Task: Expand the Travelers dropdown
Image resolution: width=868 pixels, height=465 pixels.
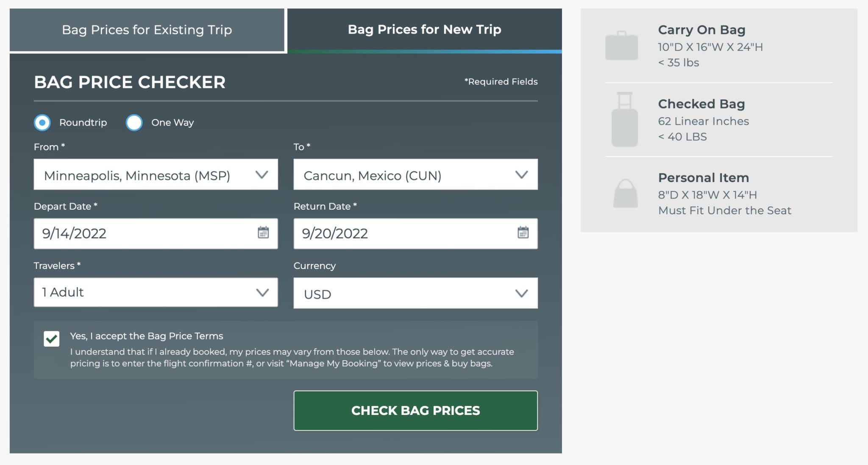Action: click(x=156, y=292)
